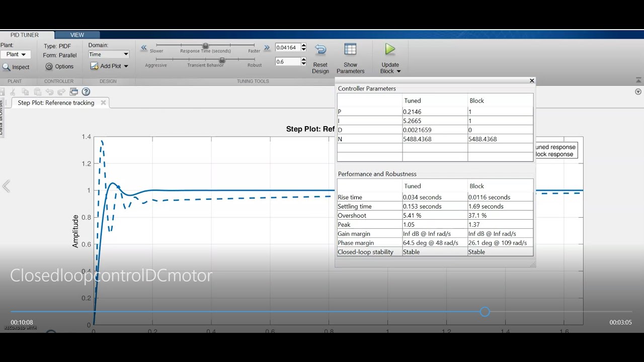Click Tuned phase margin 64.5 deg cell

point(435,242)
